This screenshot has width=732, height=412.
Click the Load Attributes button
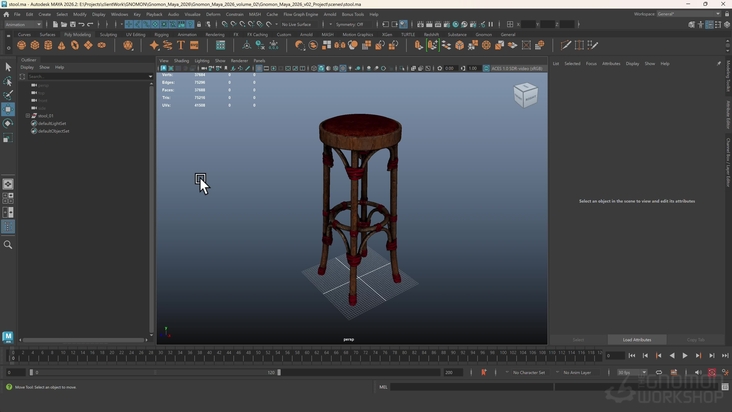coord(636,339)
